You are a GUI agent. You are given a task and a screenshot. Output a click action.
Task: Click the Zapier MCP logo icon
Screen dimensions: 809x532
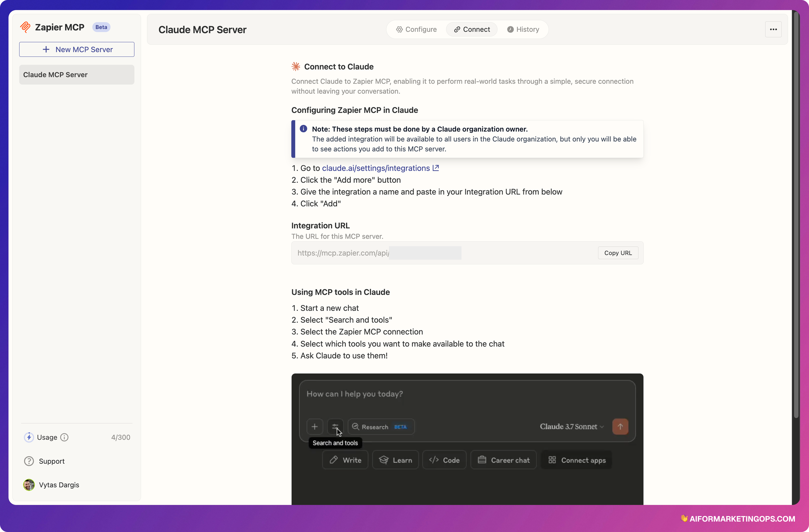(25, 27)
